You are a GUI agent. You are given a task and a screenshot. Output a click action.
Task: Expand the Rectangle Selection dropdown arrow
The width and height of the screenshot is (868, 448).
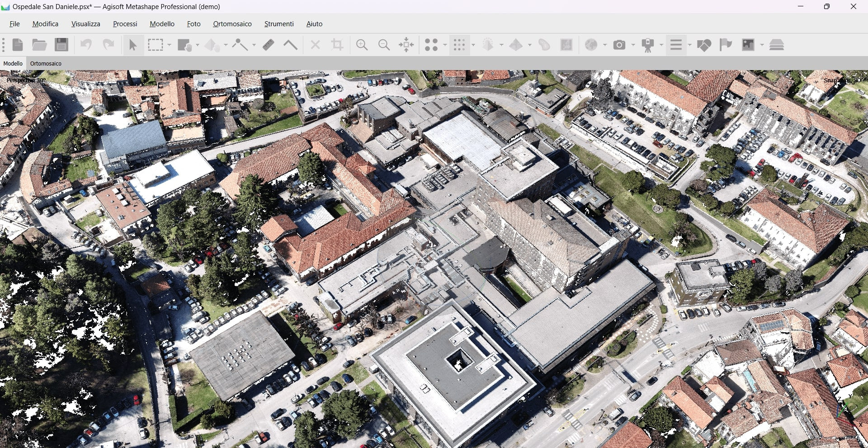(x=170, y=45)
